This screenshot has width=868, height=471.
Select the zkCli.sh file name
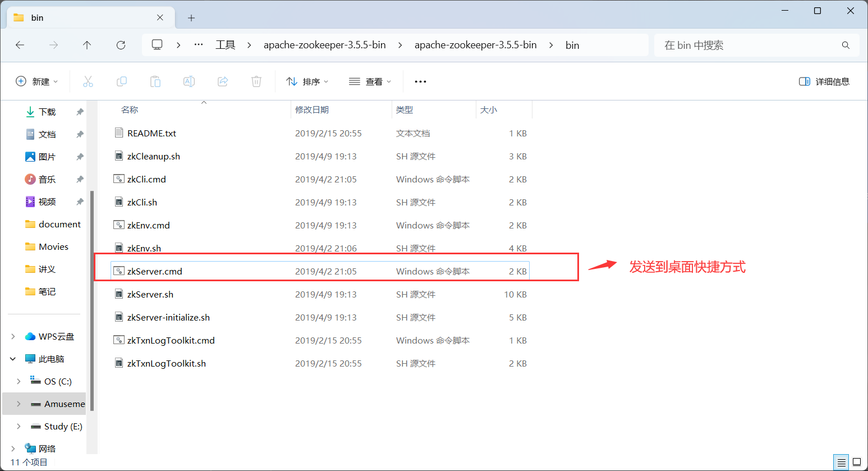coord(142,202)
